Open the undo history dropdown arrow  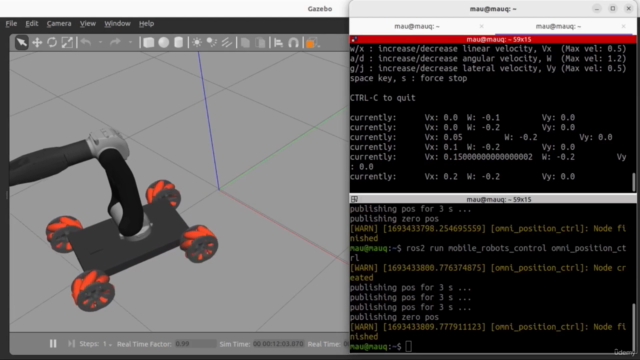click(x=100, y=42)
